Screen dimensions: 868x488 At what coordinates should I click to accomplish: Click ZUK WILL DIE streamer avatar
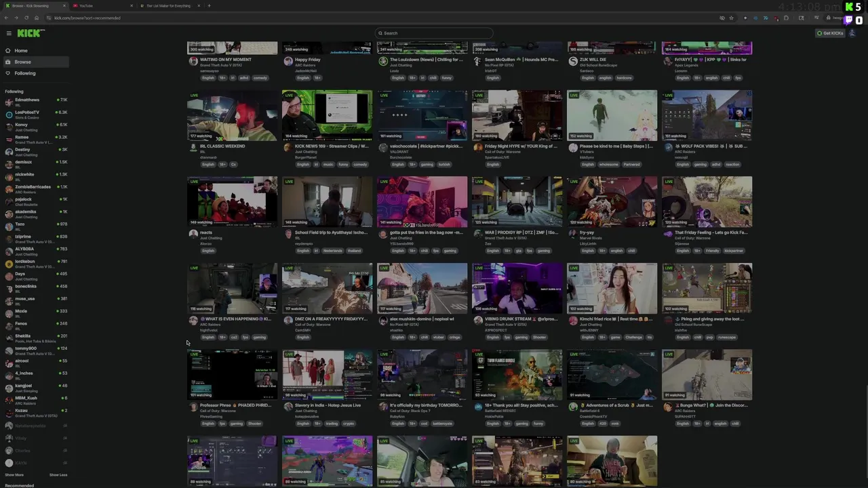tap(573, 61)
